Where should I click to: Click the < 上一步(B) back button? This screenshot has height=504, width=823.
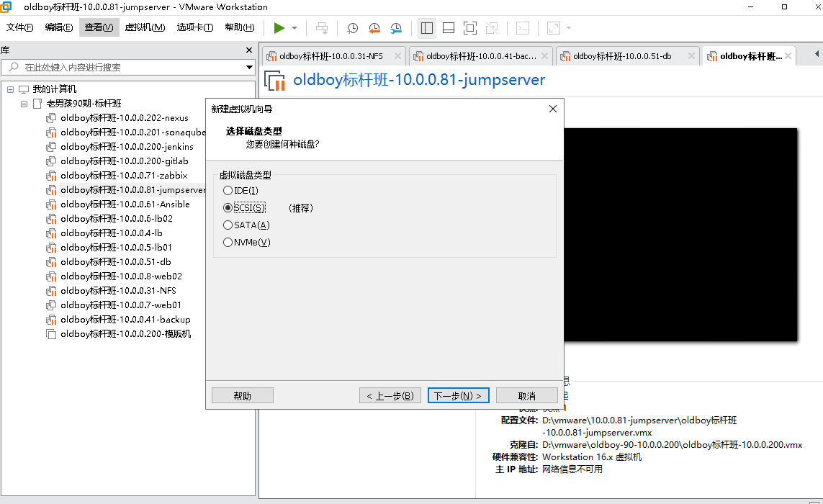390,395
